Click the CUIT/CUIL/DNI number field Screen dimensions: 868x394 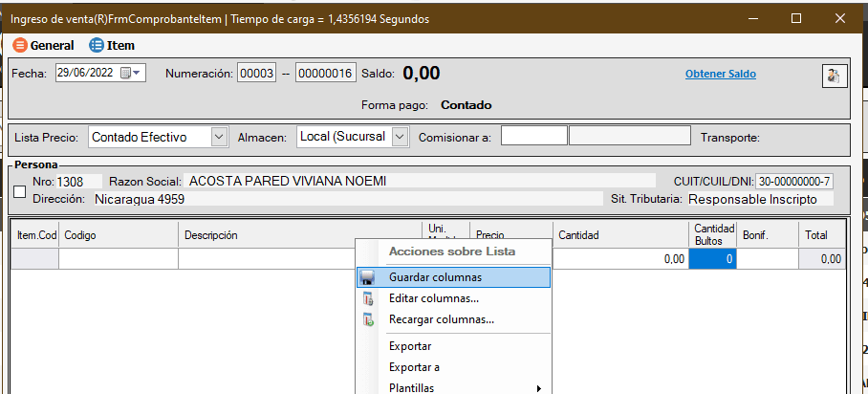point(794,182)
